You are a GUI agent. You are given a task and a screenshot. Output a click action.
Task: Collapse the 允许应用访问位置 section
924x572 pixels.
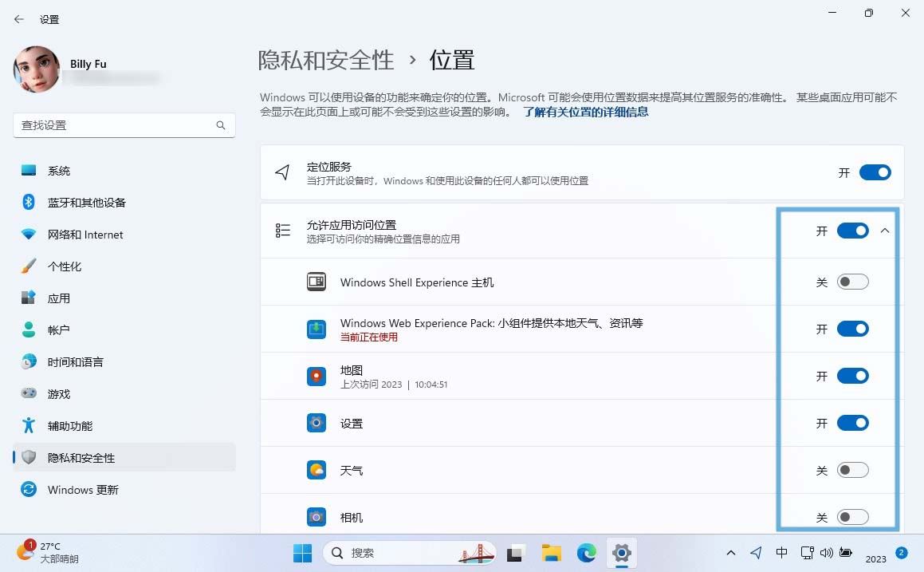click(884, 231)
